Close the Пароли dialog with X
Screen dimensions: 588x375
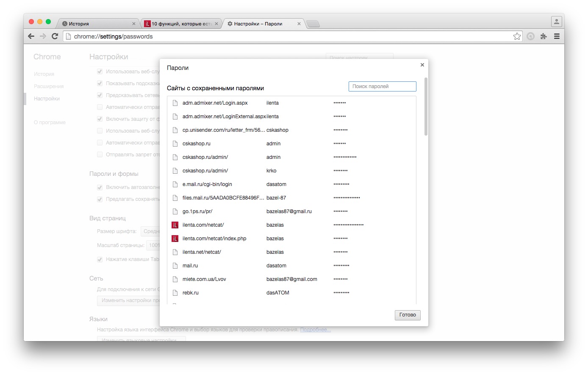(x=422, y=65)
